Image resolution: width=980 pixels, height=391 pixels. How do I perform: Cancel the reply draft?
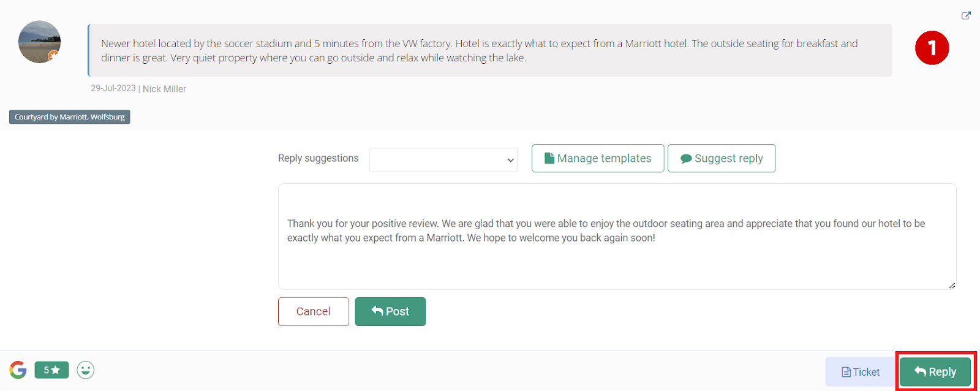(314, 311)
